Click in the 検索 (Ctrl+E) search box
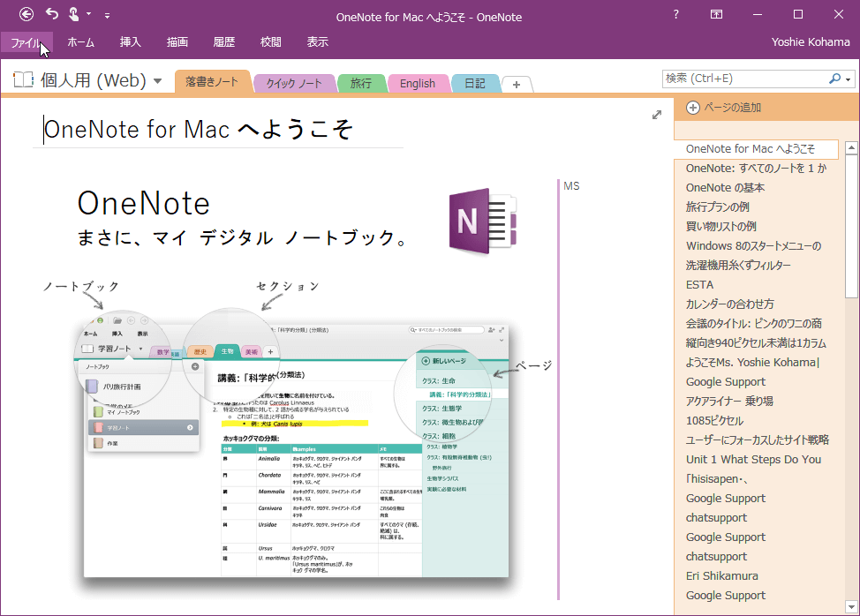Viewport: 860px width, 616px height. (x=743, y=79)
